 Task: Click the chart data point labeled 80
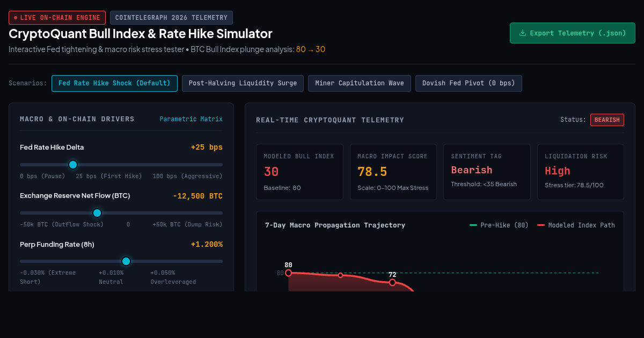(x=288, y=273)
